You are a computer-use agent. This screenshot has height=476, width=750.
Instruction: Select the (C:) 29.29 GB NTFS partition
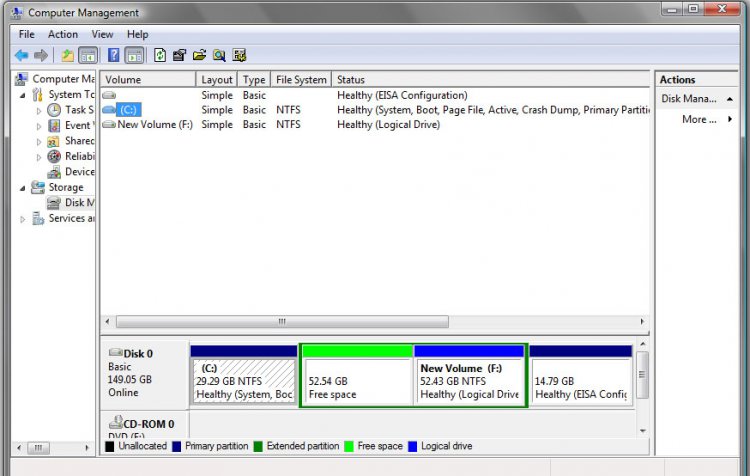[x=243, y=376]
